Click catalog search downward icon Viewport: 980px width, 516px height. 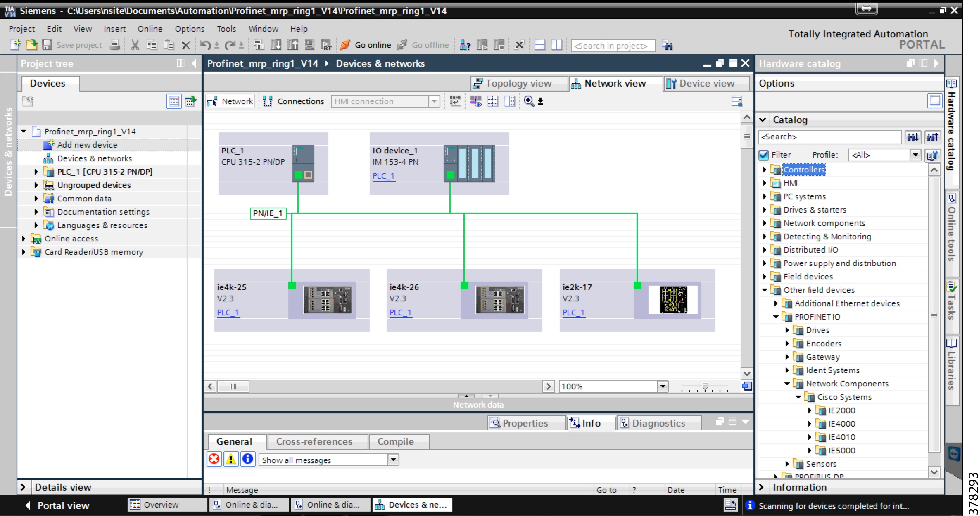(913, 137)
